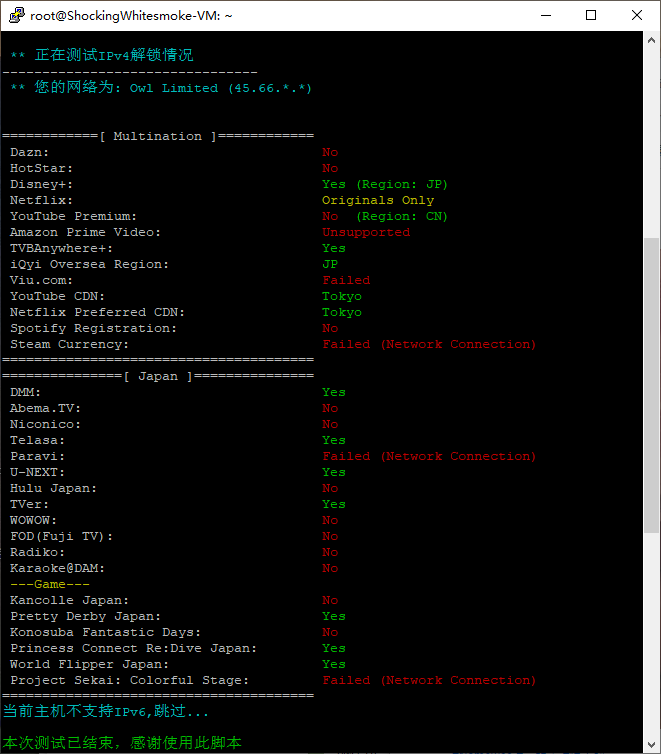Click the Abema.TV: label
Viewport: 661px width, 754px height.
click(46, 408)
